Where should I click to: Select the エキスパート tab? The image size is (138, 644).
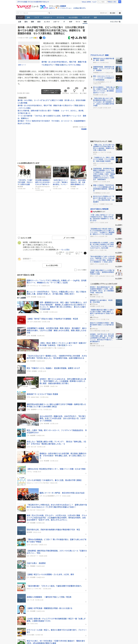[48, 17]
